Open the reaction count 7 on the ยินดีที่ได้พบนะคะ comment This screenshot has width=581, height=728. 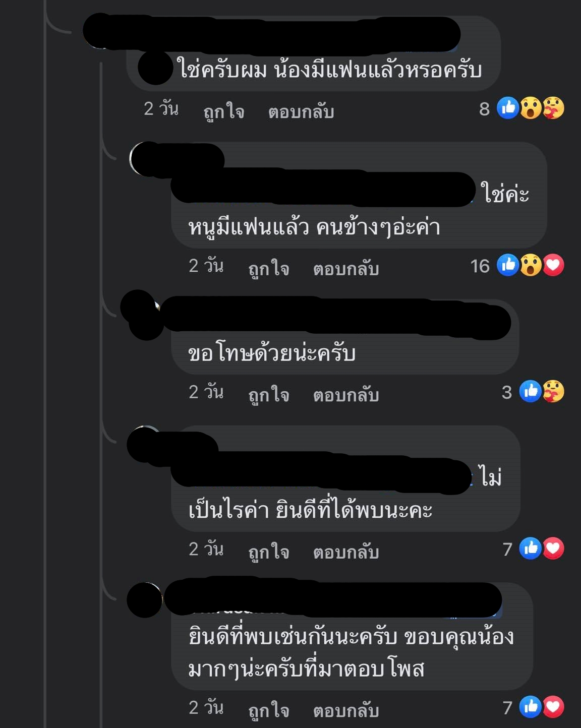tap(507, 549)
